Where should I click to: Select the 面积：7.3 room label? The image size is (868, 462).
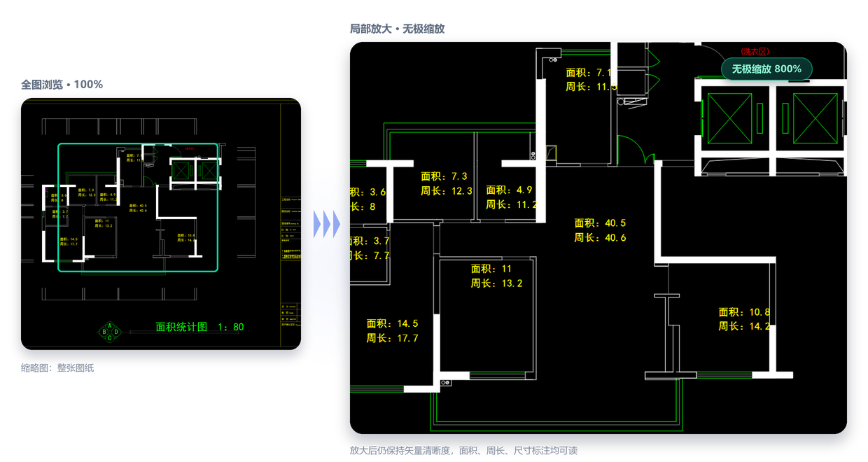coord(444,176)
